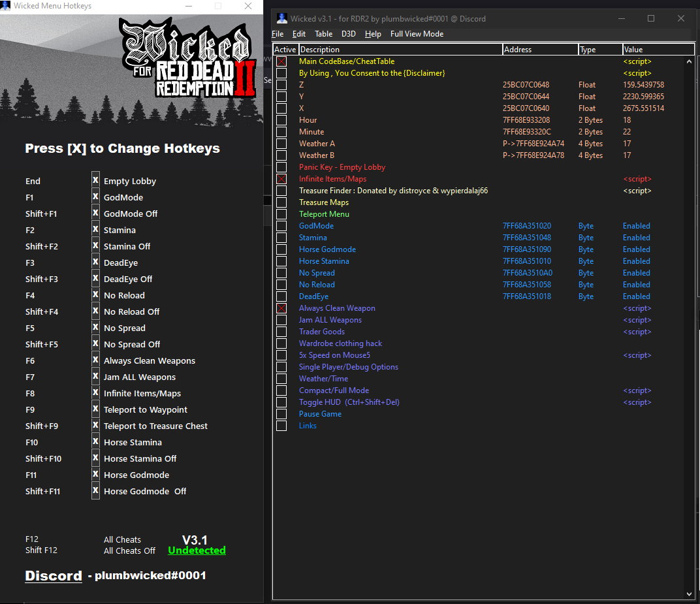Switch to Full View Mode
This screenshot has width=700, height=604.
[x=417, y=33]
